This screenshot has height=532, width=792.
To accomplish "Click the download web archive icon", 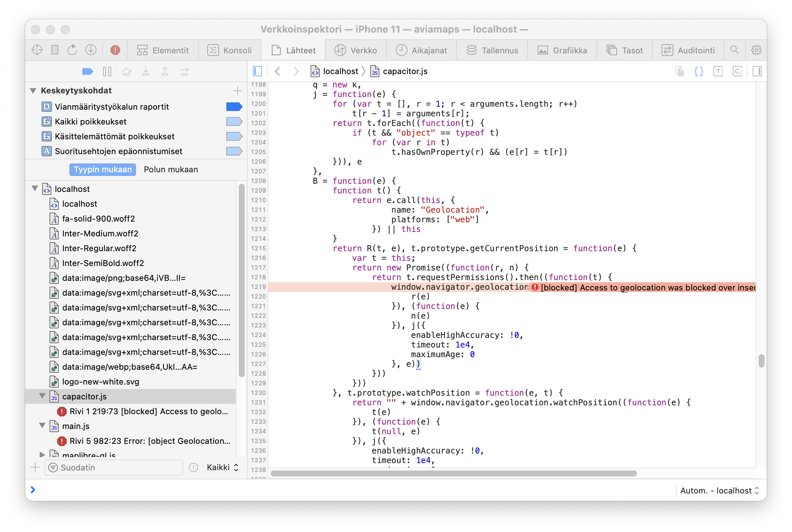I will tap(91, 50).
